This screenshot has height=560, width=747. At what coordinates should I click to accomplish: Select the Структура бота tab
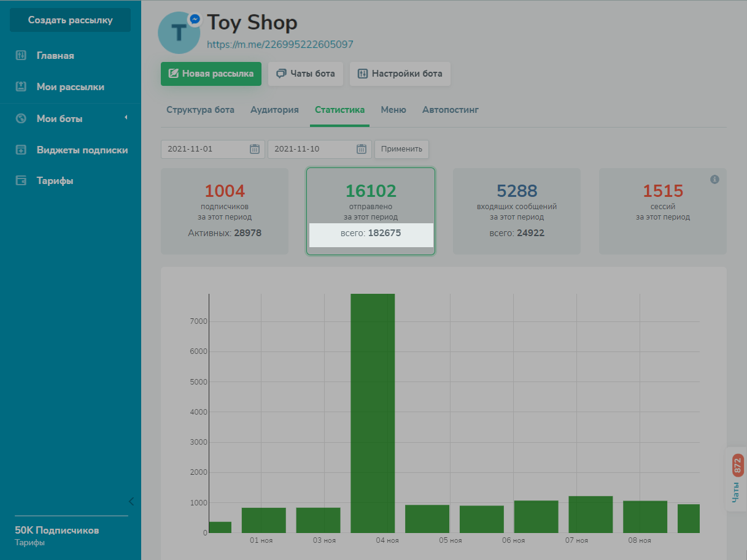200,110
